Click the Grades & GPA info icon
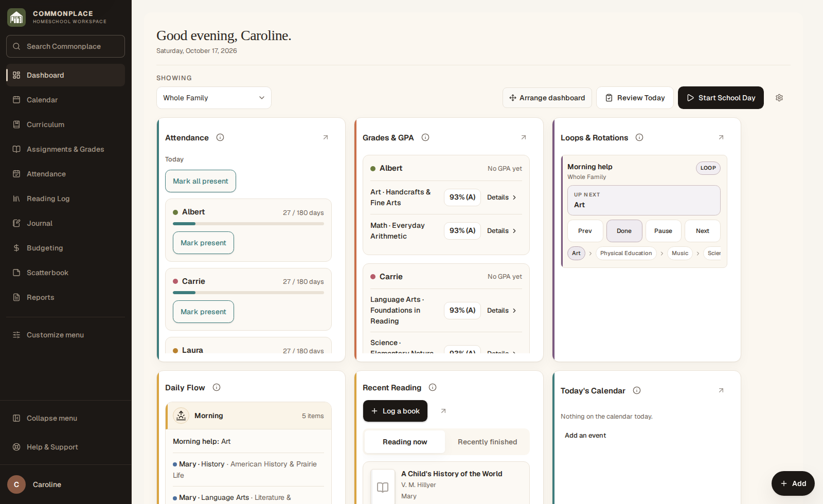This screenshot has width=823, height=504. click(x=425, y=137)
